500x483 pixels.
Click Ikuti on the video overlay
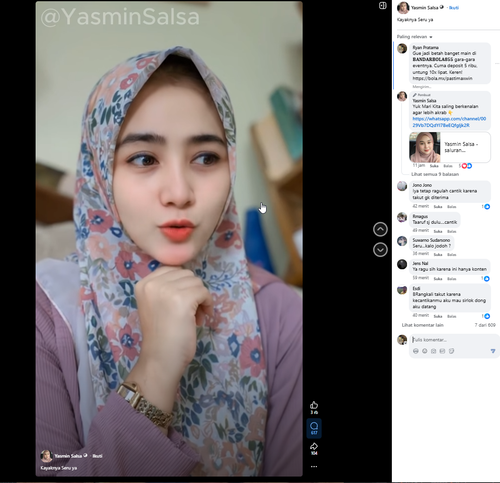(x=97, y=456)
